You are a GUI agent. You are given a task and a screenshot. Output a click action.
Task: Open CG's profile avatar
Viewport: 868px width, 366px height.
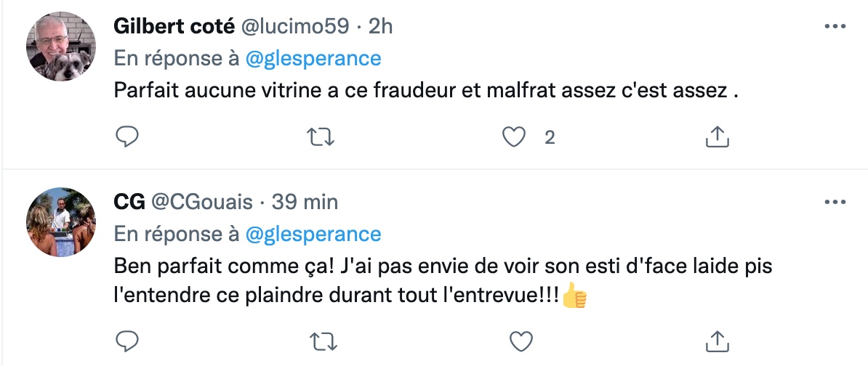tap(62, 221)
